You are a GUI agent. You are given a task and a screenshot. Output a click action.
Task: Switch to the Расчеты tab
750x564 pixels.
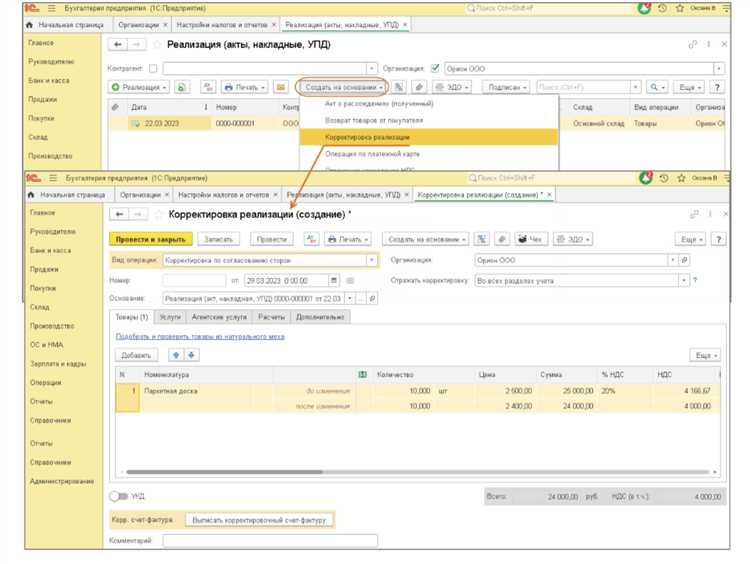[x=271, y=317]
